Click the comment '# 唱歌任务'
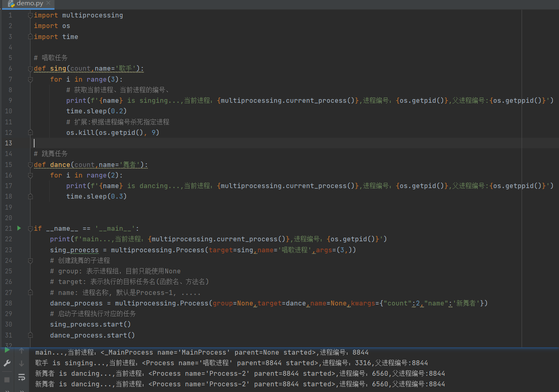The height and width of the screenshot is (392, 559). [x=51, y=58]
